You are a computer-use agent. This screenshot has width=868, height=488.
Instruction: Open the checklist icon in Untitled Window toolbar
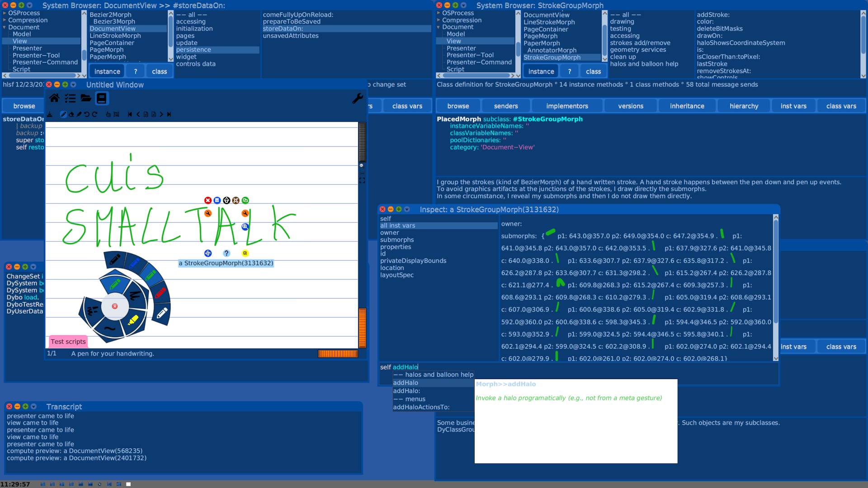[x=70, y=98]
